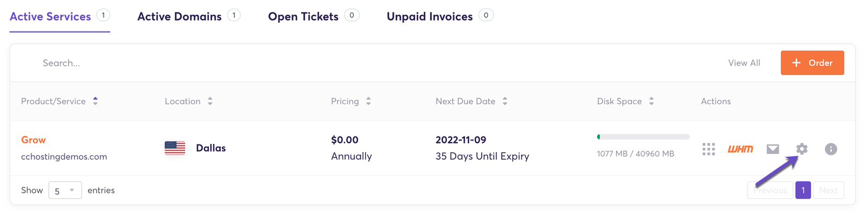Switch to the Open Tickets tab
The height and width of the screenshot is (220, 868).
pyautogui.click(x=303, y=17)
